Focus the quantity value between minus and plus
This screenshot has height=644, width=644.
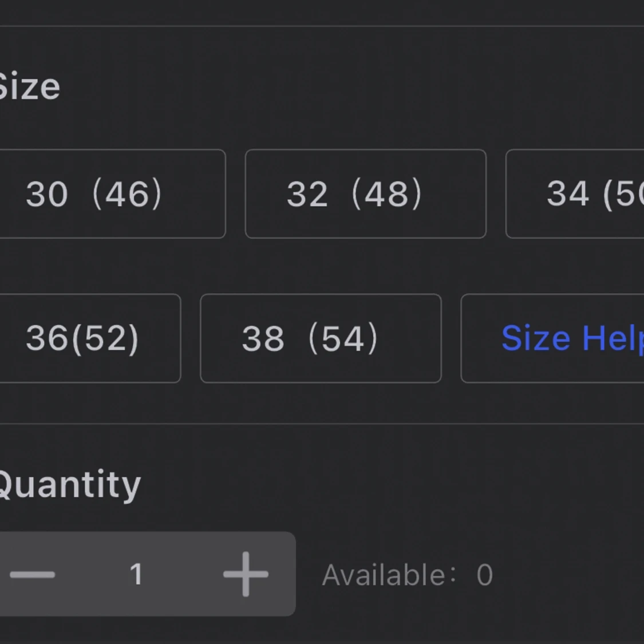(136, 574)
